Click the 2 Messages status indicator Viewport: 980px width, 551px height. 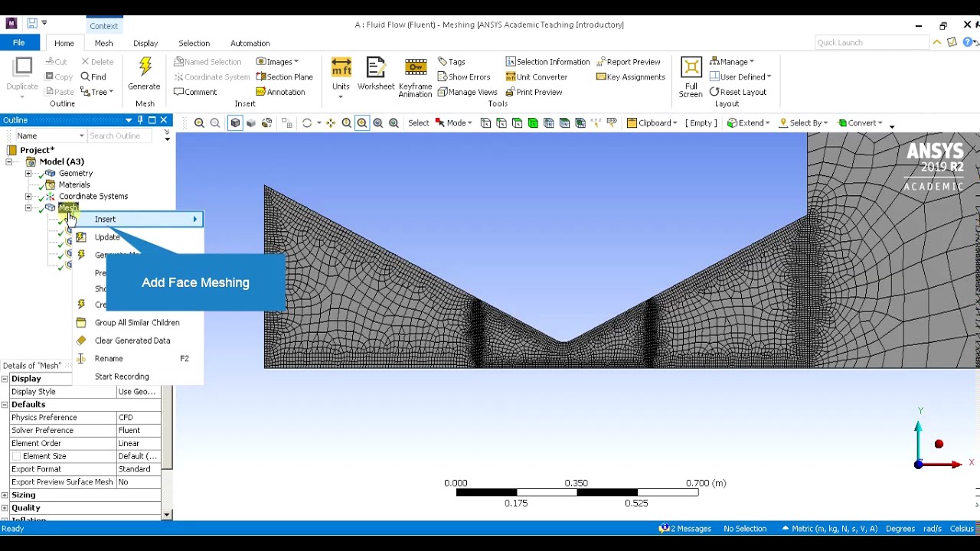(x=685, y=529)
